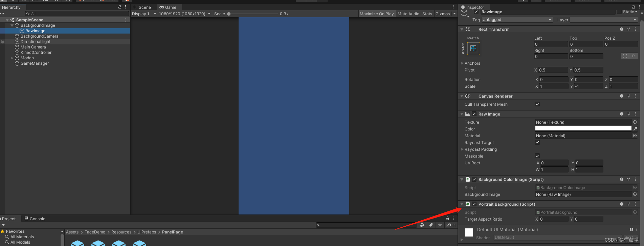This screenshot has width=644, height=246.
Task: Lock the Hierarchy panel
Action: 120,7
